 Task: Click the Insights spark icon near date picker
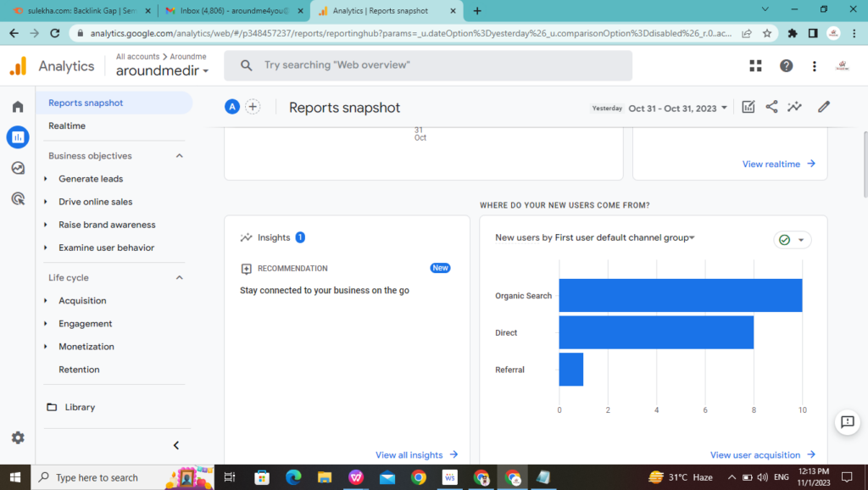click(x=794, y=107)
